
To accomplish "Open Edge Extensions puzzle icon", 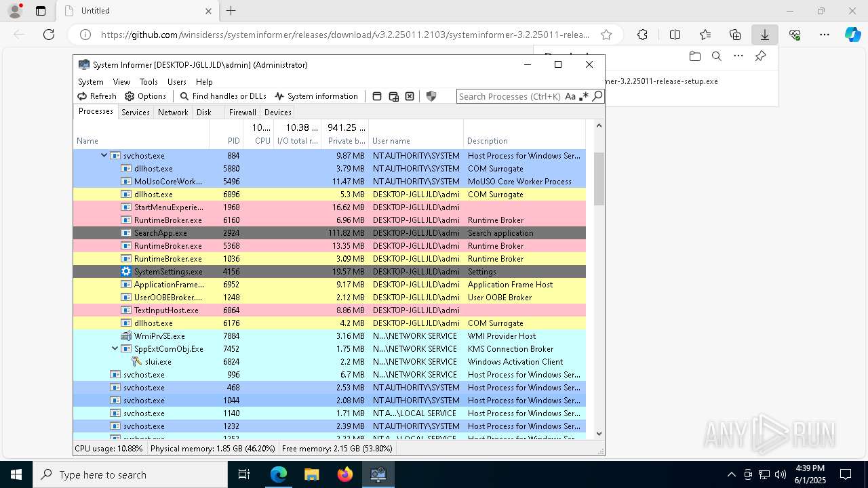I will [x=642, y=35].
